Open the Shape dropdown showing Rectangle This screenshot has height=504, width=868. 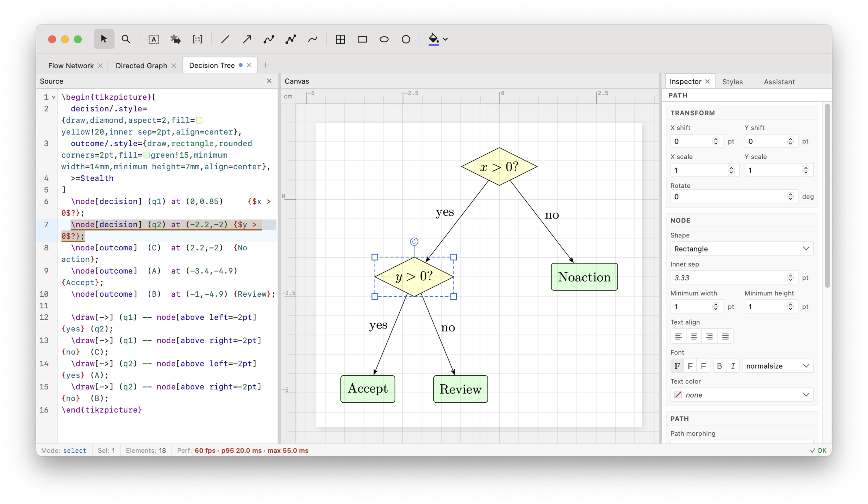click(742, 249)
